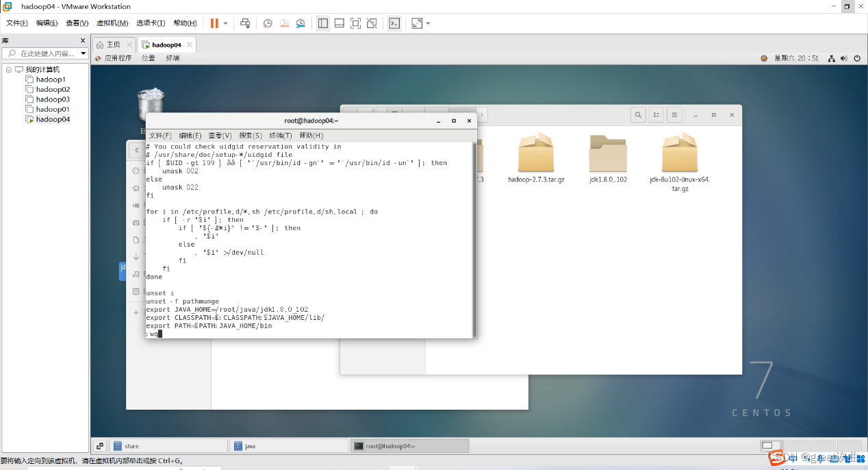
Task: Select the jdk-8u102-linux-x64.tar.gz archive icon
Action: tap(680, 152)
